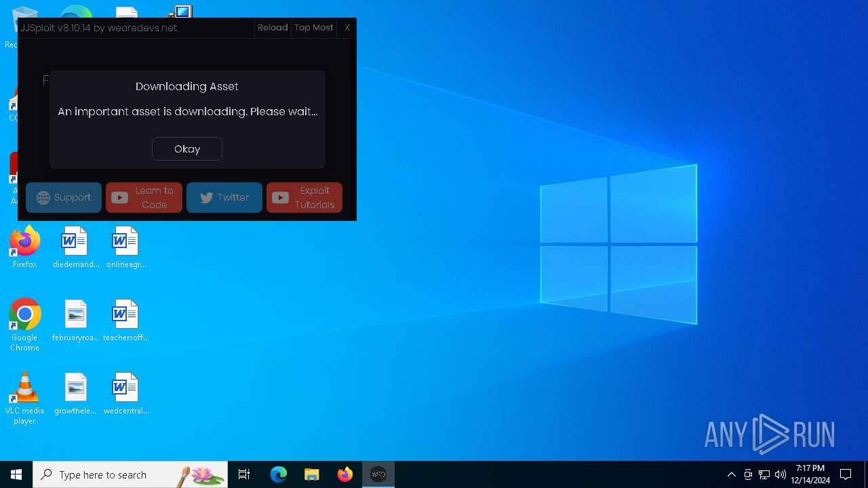Launch Microsoft Edge from taskbar
This screenshot has height=488, width=868.
[x=279, y=474]
